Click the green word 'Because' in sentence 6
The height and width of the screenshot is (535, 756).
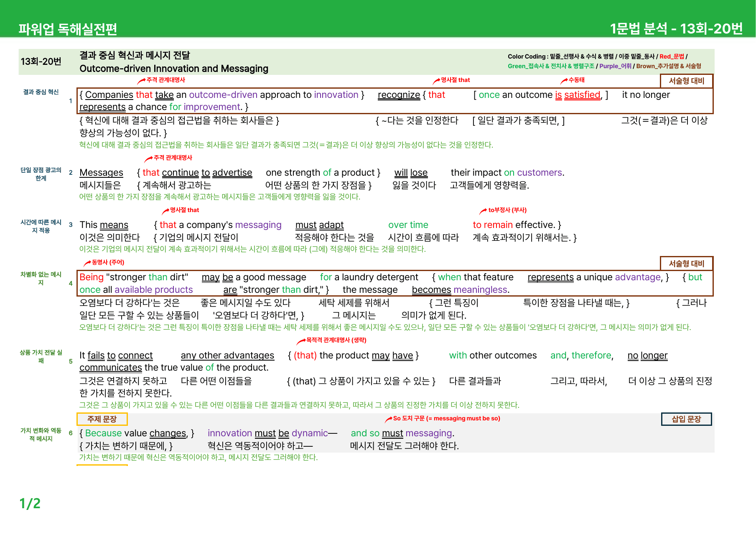(x=103, y=433)
